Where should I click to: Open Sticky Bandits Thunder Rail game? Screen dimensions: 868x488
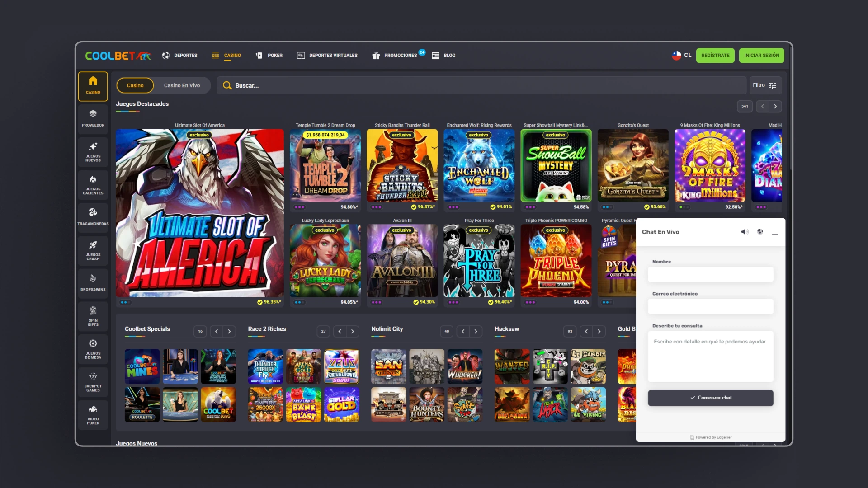click(x=402, y=165)
